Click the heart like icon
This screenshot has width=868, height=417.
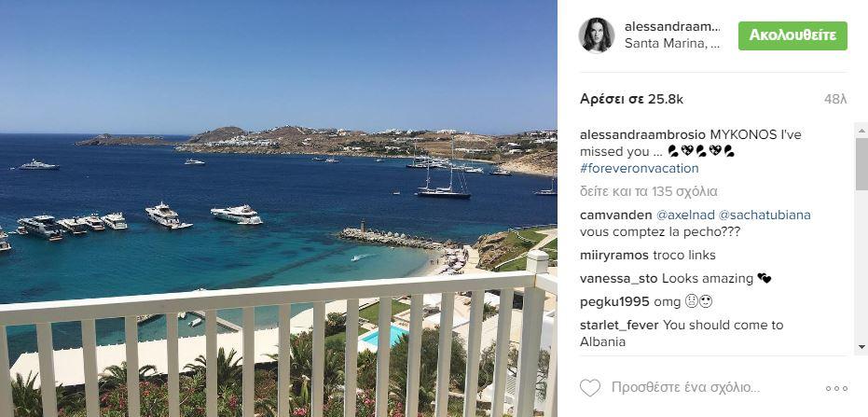pyautogui.click(x=590, y=388)
